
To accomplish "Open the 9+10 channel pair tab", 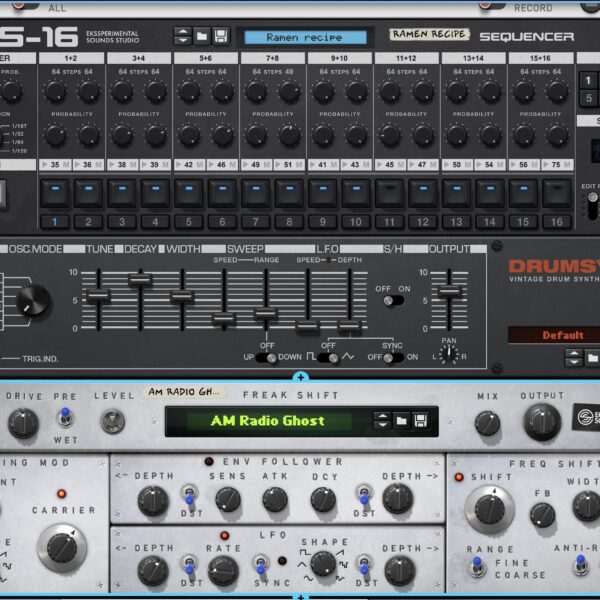I will [x=339, y=58].
